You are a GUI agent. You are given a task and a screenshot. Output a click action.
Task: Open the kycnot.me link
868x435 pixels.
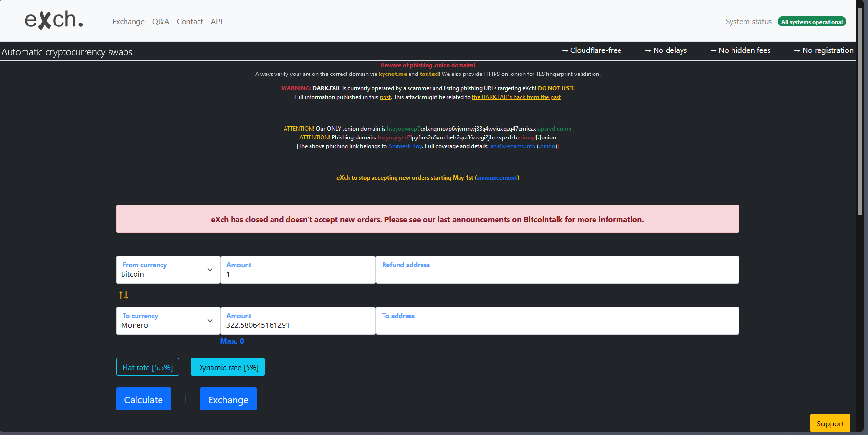393,74
